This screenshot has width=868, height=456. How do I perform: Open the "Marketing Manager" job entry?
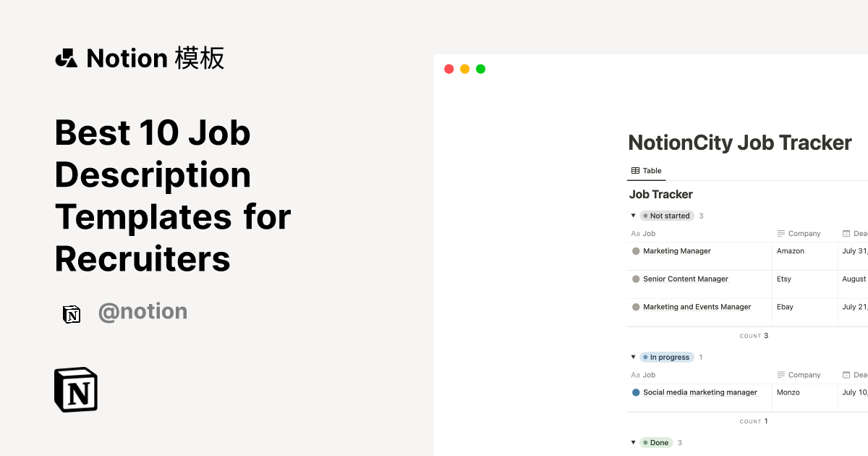tap(677, 250)
